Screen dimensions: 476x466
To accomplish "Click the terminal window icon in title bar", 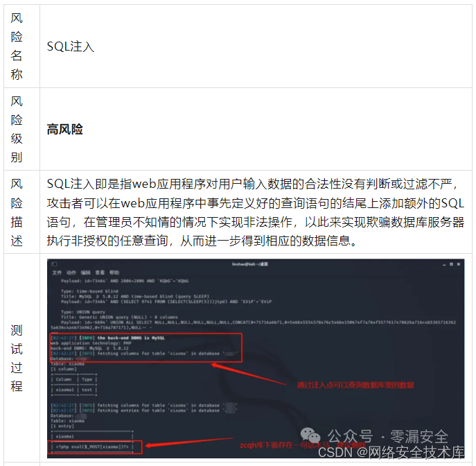I will [x=54, y=264].
